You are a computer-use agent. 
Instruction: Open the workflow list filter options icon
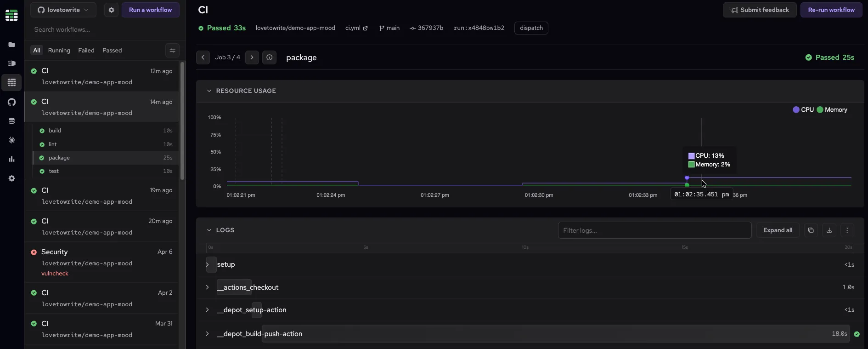coord(172,51)
